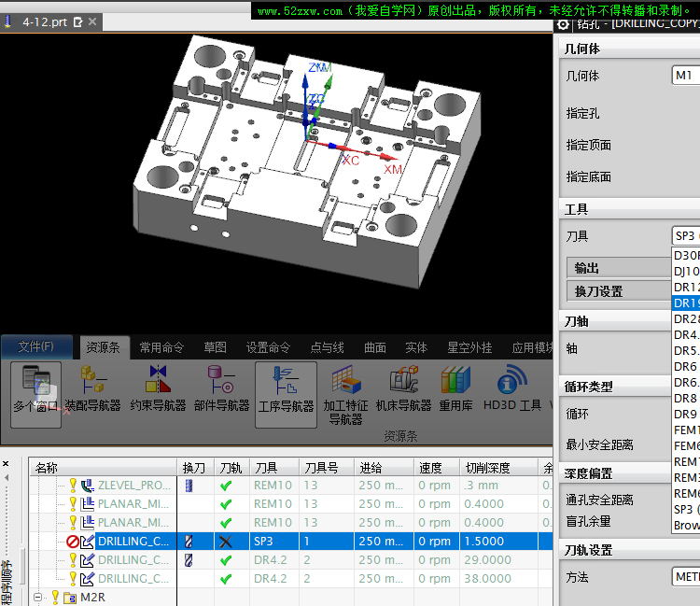Open the 多个窗口 (multiple windows) tool
The height and width of the screenshot is (606, 700).
click(x=36, y=393)
